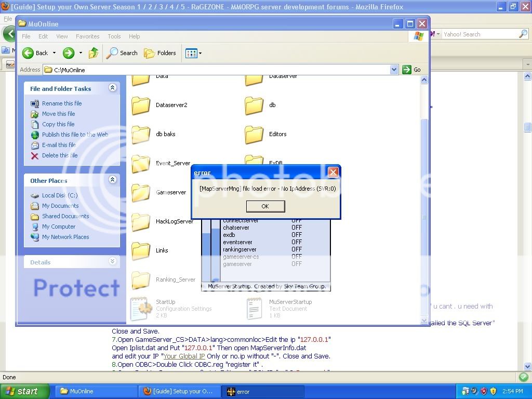Click the address bar path field
Screen dimensions: 532x399
[x=218, y=70]
